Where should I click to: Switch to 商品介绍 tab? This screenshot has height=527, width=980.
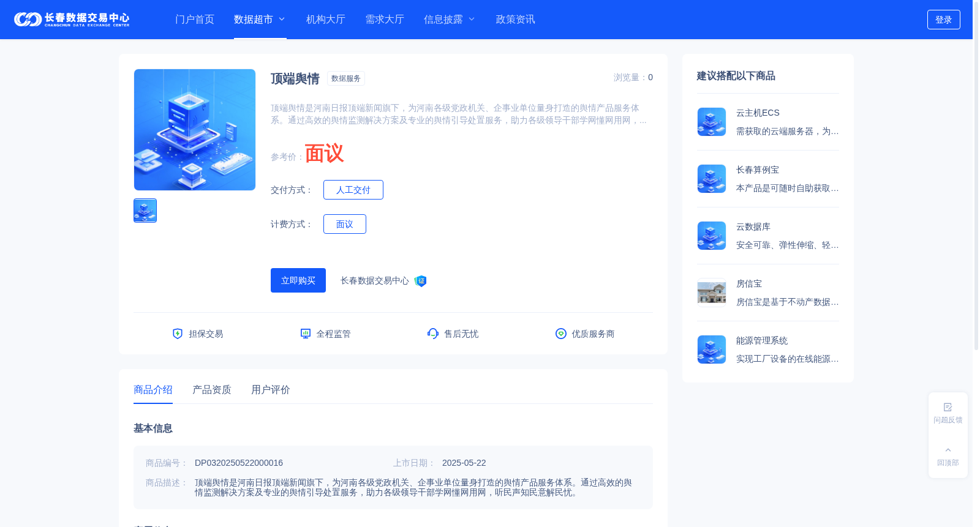point(153,390)
